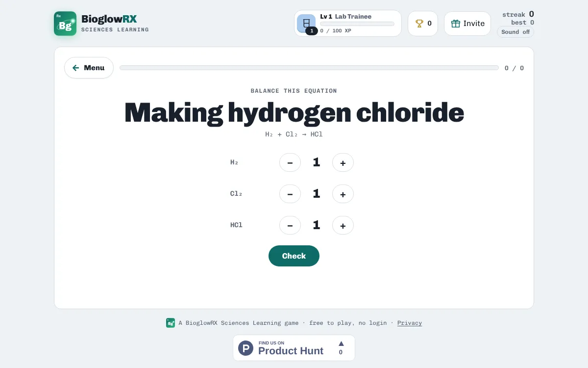Click the "streak 0" counter
Image resolution: width=588 pixels, height=368 pixels.
(x=518, y=15)
